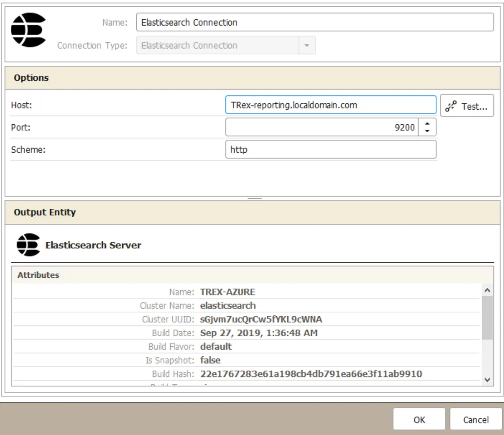Click the Attributes panel heading
This screenshot has width=504, height=435.
click(38, 275)
